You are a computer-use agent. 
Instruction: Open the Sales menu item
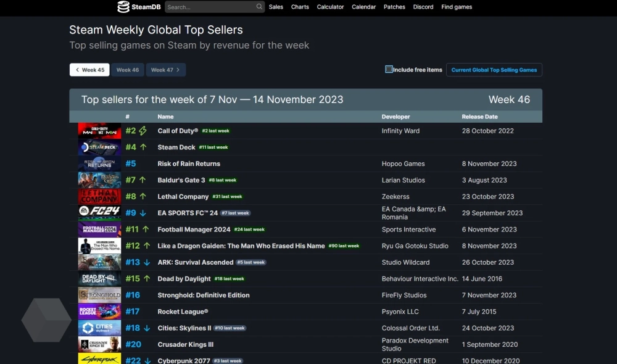(276, 7)
